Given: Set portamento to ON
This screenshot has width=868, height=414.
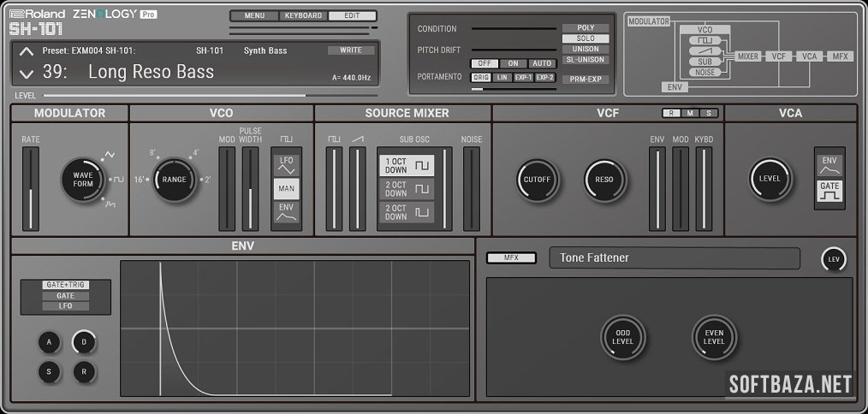Looking at the screenshot, I should (514, 63).
